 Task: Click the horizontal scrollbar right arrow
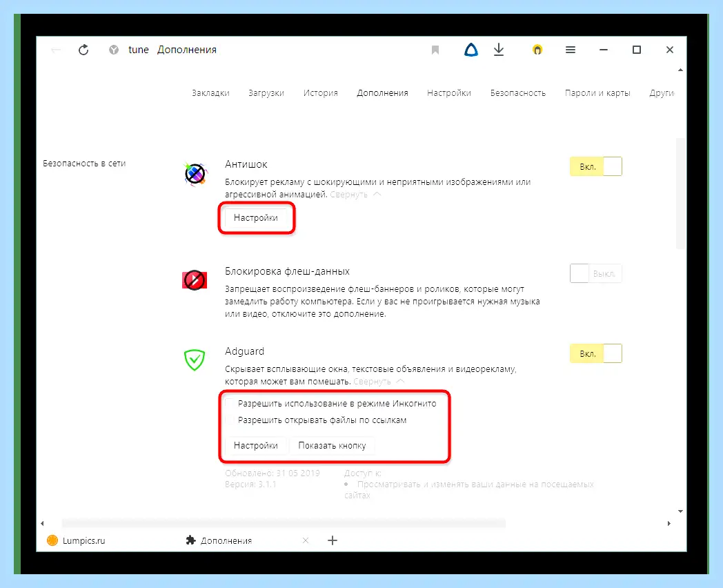tap(669, 523)
